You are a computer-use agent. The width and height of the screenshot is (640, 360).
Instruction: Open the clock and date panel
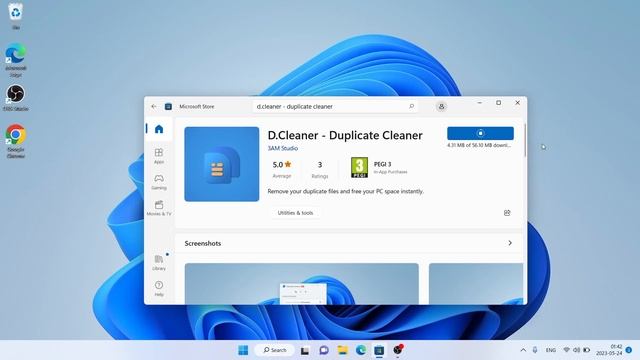click(609, 350)
